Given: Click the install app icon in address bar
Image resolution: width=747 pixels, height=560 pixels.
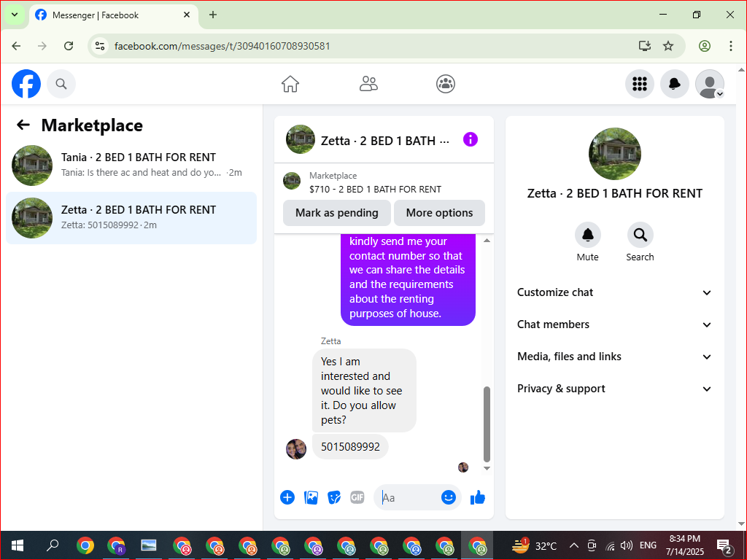Looking at the screenshot, I should pos(645,46).
